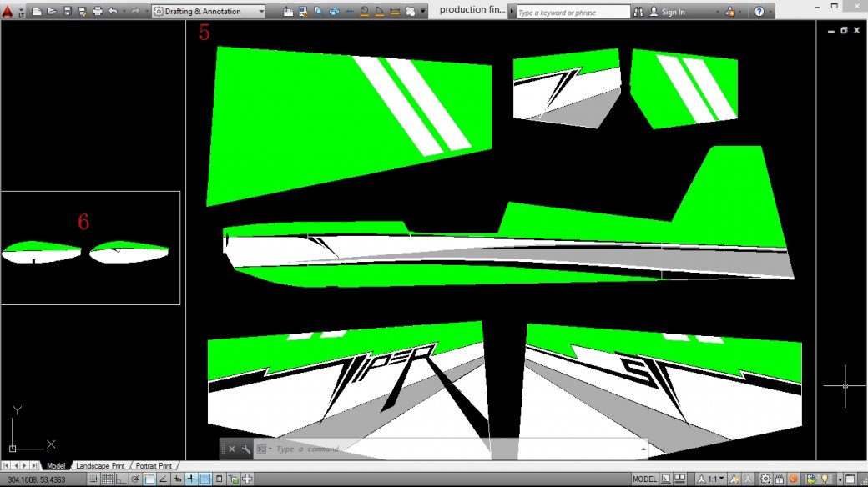The image size is (868, 487).
Task: Expand the 1:1 annotation scale dropdown
Action: pos(716,479)
